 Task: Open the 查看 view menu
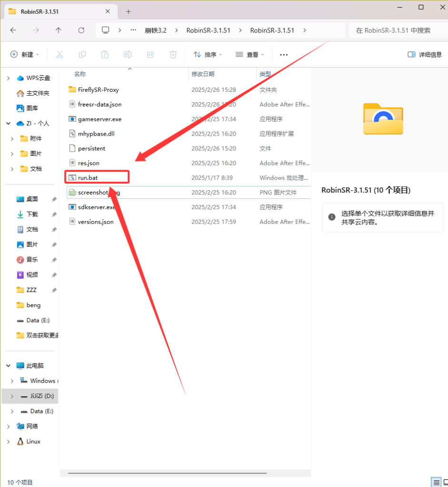250,55
